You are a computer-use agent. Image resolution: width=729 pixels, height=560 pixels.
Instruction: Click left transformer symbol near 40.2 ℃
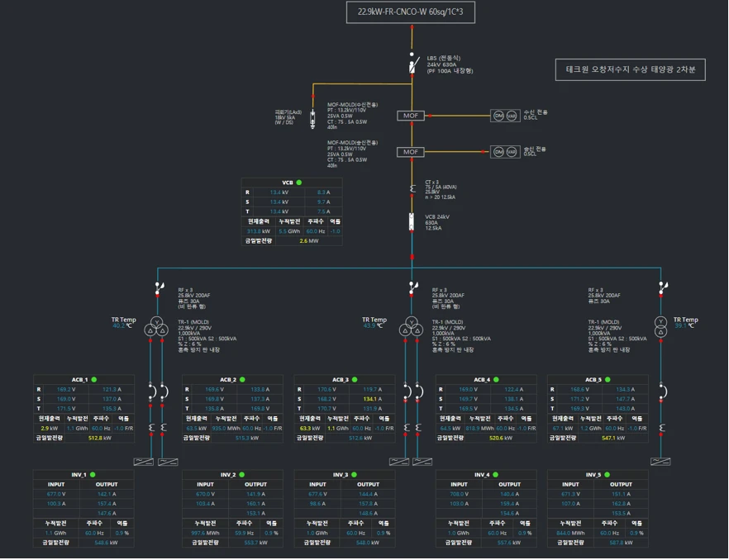coord(156,327)
